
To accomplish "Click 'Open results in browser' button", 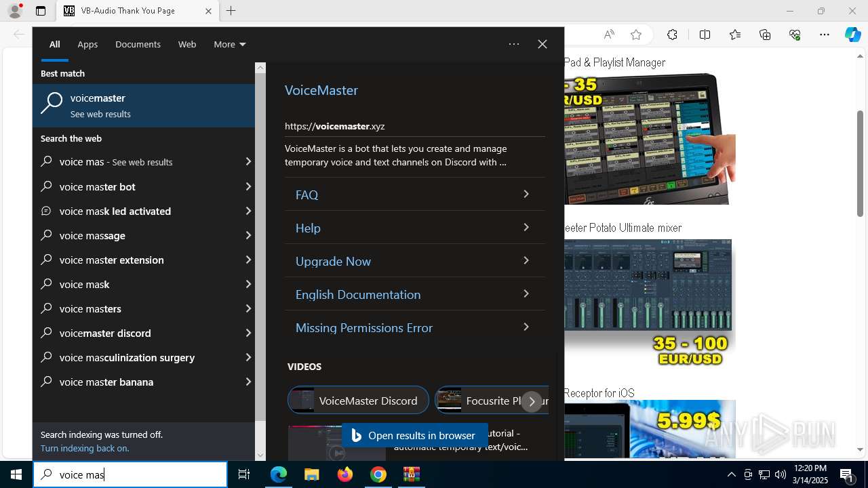I will 414,435.
